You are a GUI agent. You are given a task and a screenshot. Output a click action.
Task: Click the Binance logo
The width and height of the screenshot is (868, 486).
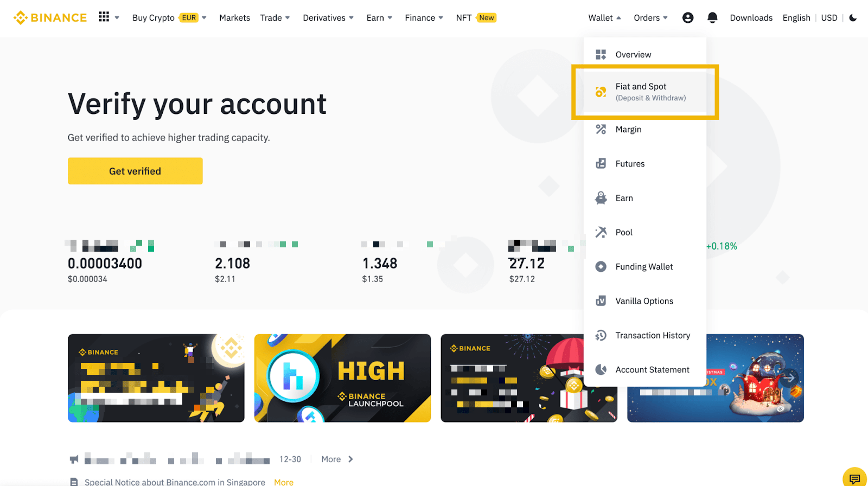[50, 18]
